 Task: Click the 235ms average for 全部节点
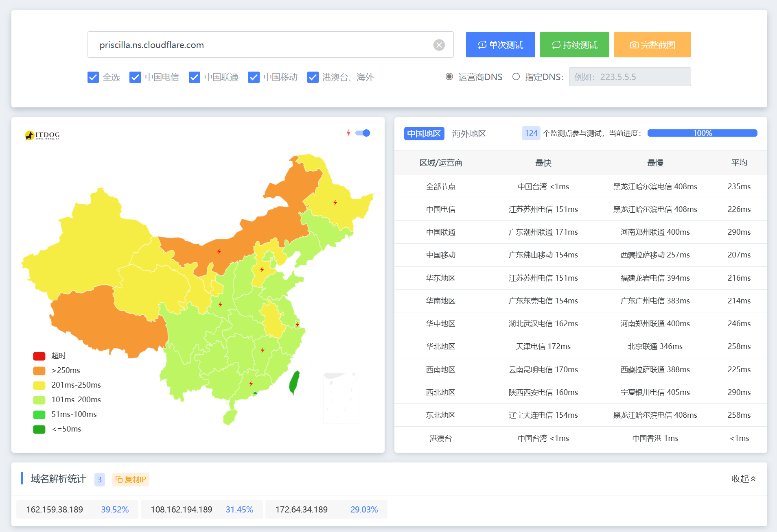coord(739,186)
